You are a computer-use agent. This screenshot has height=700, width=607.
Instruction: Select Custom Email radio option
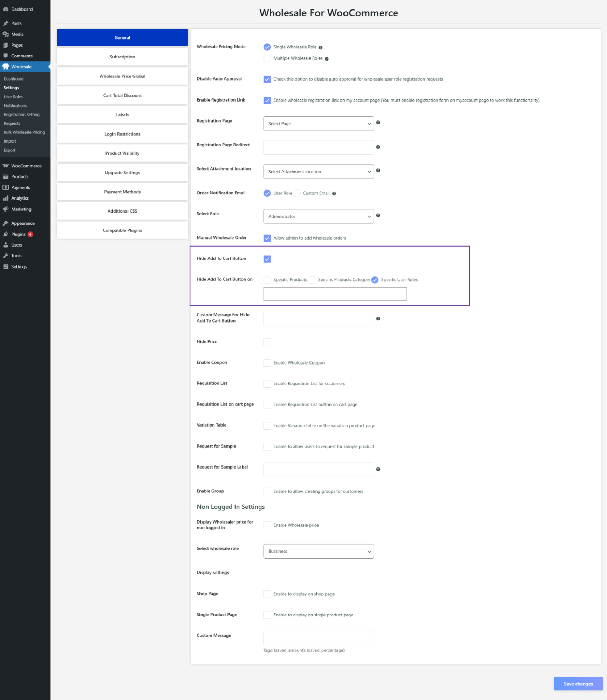(297, 193)
